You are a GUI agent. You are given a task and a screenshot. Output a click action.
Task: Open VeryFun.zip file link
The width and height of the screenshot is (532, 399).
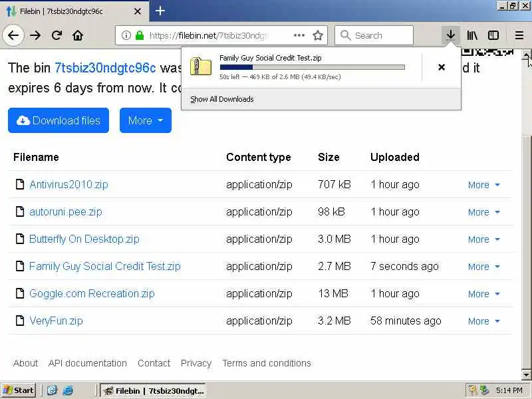pyautogui.click(x=56, y=321)
